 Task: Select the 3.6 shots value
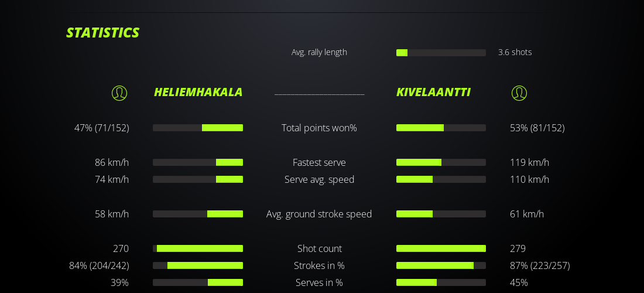coord(515,52)
